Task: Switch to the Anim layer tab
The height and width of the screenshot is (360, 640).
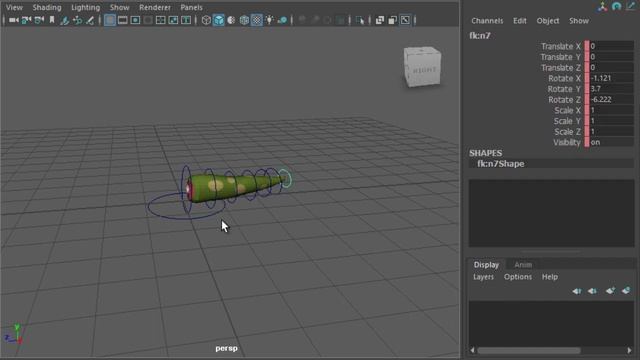Action: point(523,264)
